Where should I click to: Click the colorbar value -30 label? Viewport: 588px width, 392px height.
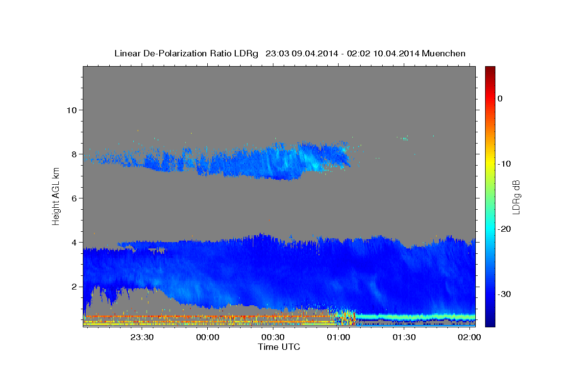coord(504,294)
